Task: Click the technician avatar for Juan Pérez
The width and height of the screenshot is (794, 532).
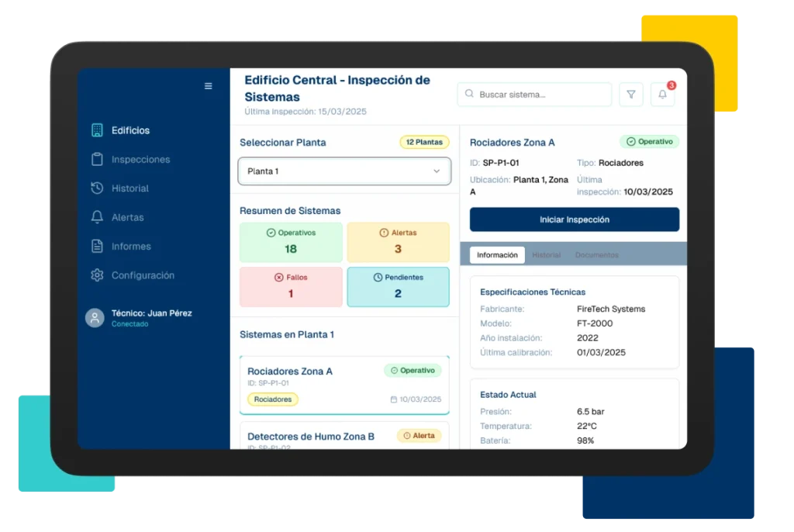Action: 95,318
